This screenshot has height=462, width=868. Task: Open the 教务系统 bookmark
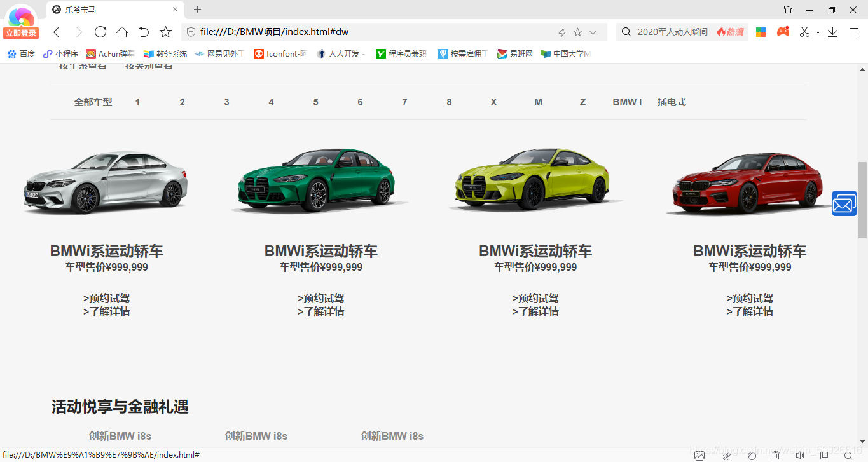tap(165, 54)
